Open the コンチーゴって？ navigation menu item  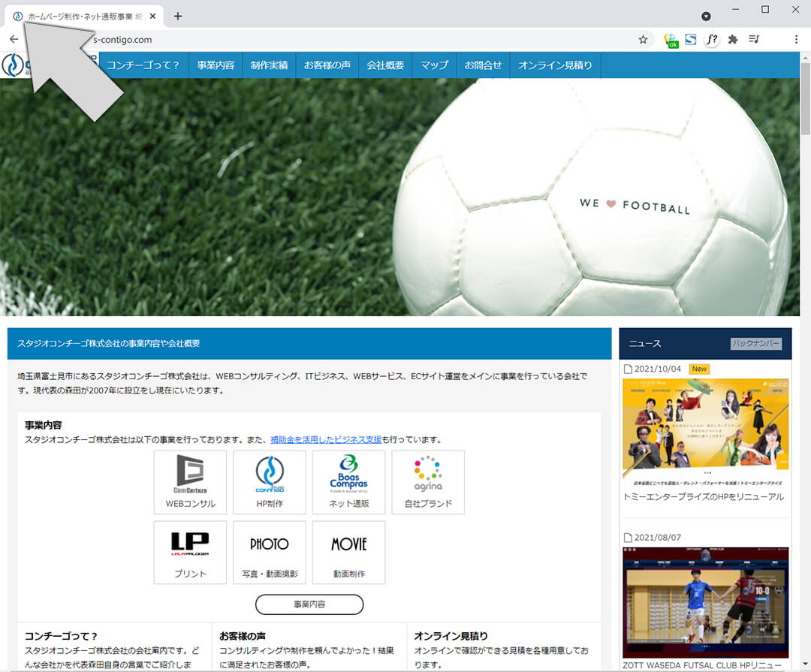pos(143,65)
